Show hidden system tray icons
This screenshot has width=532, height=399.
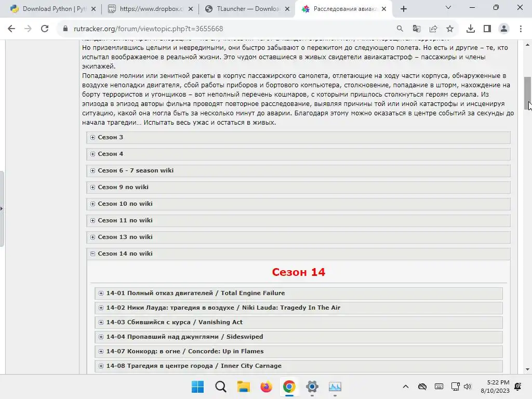click(405, 387)
